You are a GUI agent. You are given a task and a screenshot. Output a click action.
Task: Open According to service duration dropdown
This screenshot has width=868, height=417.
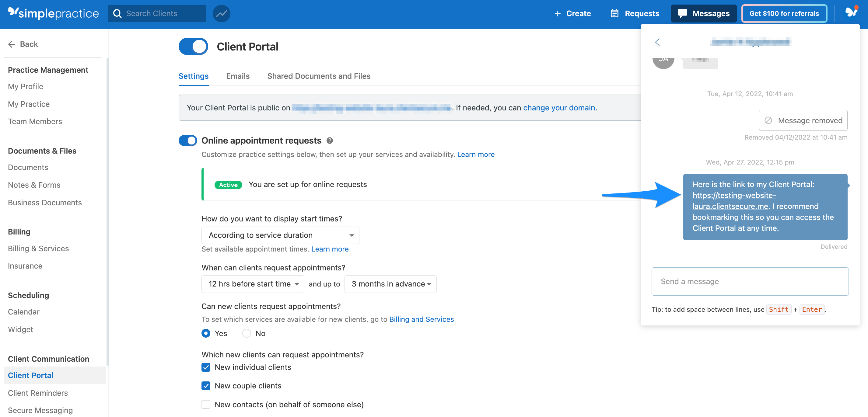(280, 235)
